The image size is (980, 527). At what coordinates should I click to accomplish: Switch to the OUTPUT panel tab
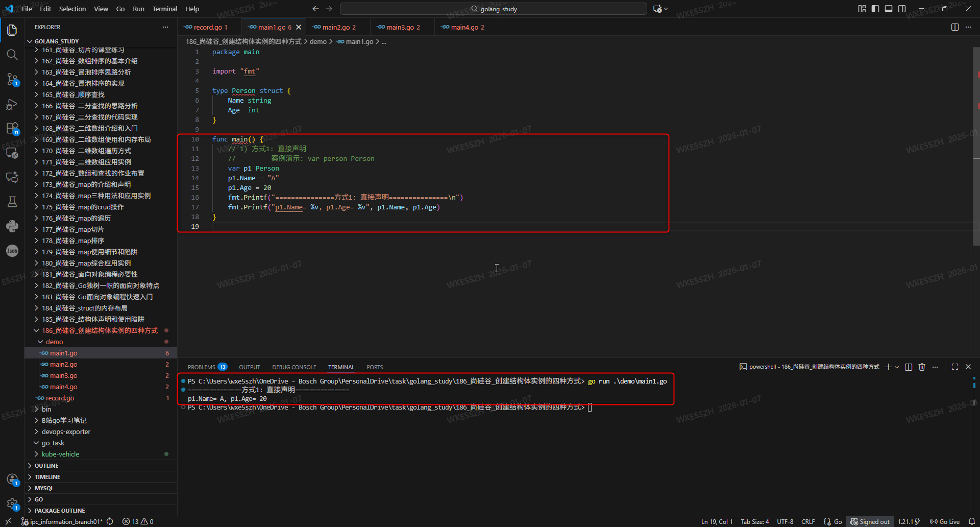pos(250,367)
